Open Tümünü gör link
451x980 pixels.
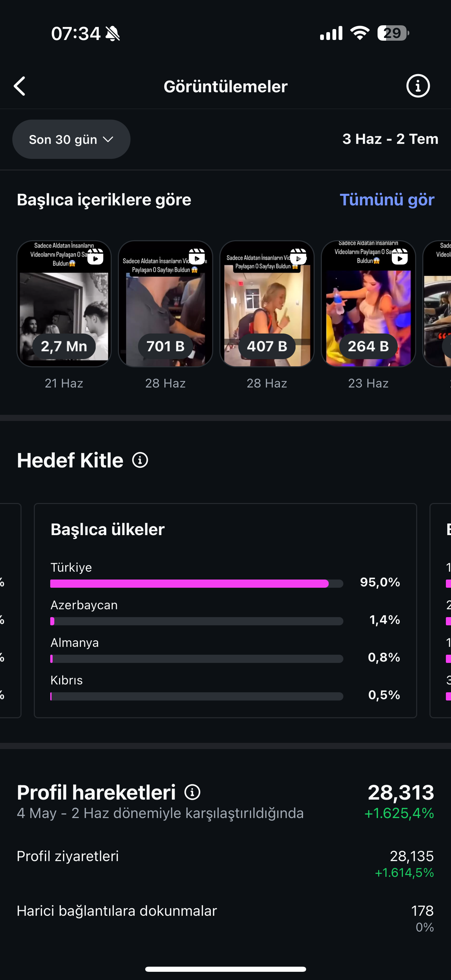coord(387,199)
